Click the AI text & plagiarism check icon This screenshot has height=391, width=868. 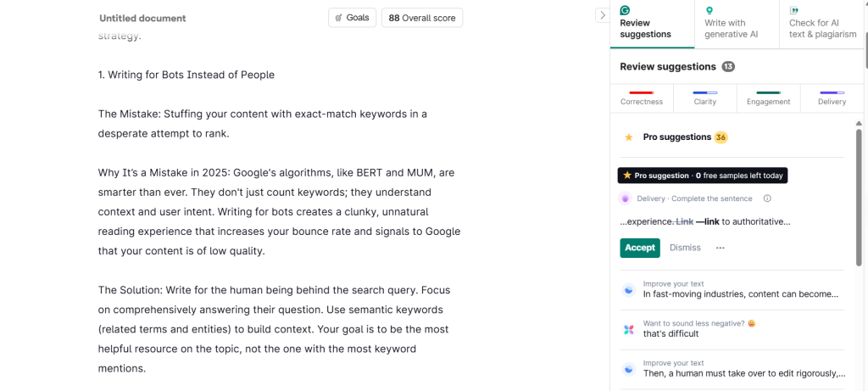[x=794, y=10]
